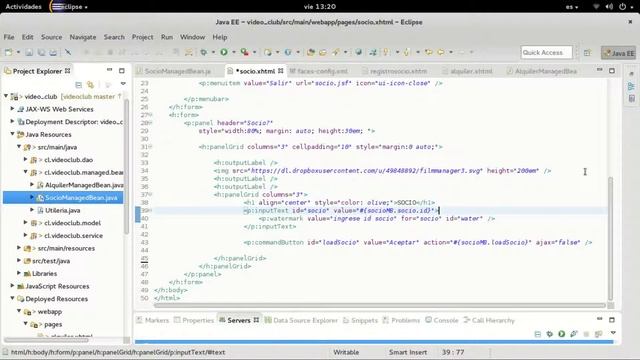Maximize the Project Explorer view
Screen dimensions: 640x360
click(122, 71)
